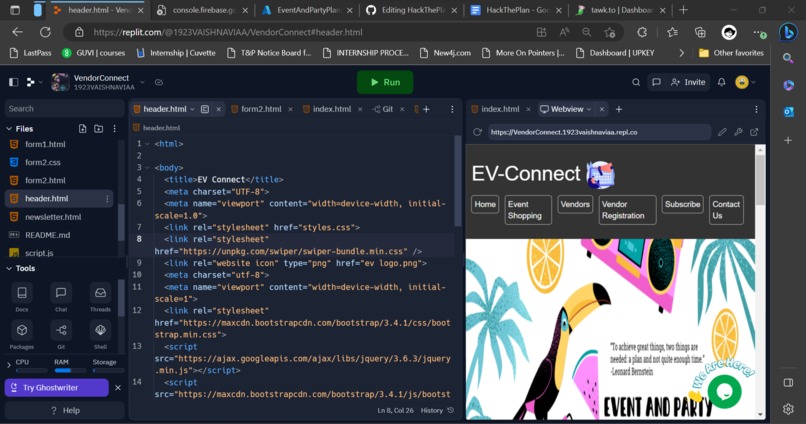806x424 pixels.
Task: Add a new tab in the Webview pane
Action: tap(619, 109)
